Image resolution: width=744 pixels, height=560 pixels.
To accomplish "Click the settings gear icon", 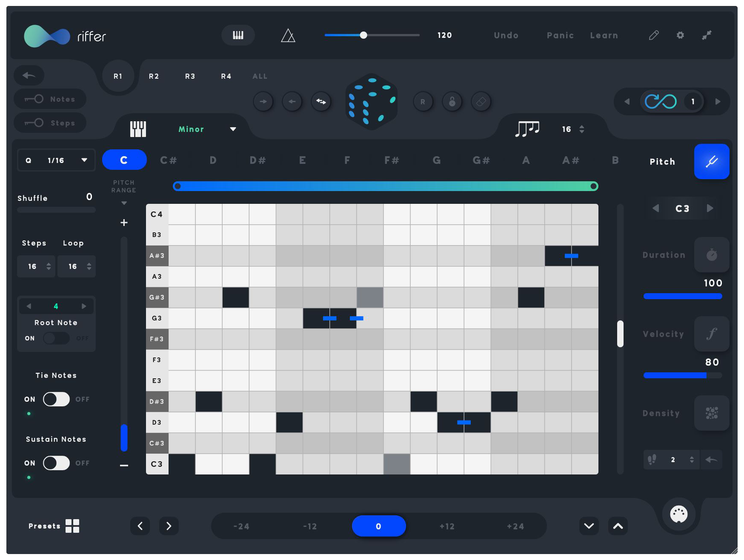I will coord(680,35).
